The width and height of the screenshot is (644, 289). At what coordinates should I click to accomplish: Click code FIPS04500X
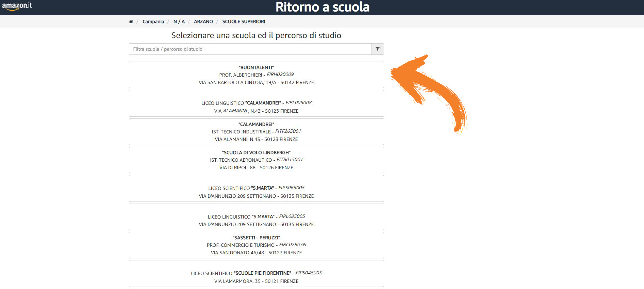point(309,273)
